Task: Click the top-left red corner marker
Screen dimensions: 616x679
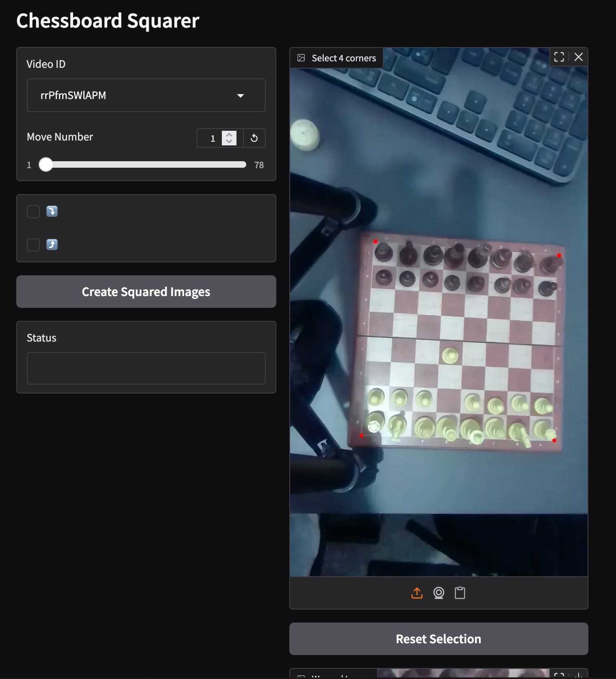Action: [375, 242]
